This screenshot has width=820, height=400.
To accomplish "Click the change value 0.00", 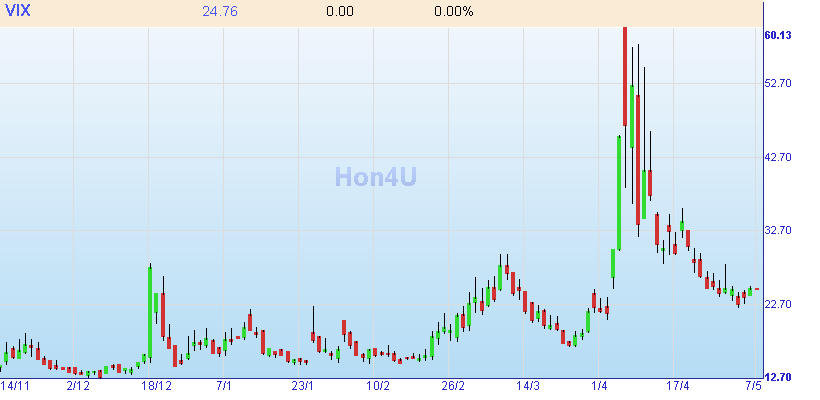I will click(340, 12).
